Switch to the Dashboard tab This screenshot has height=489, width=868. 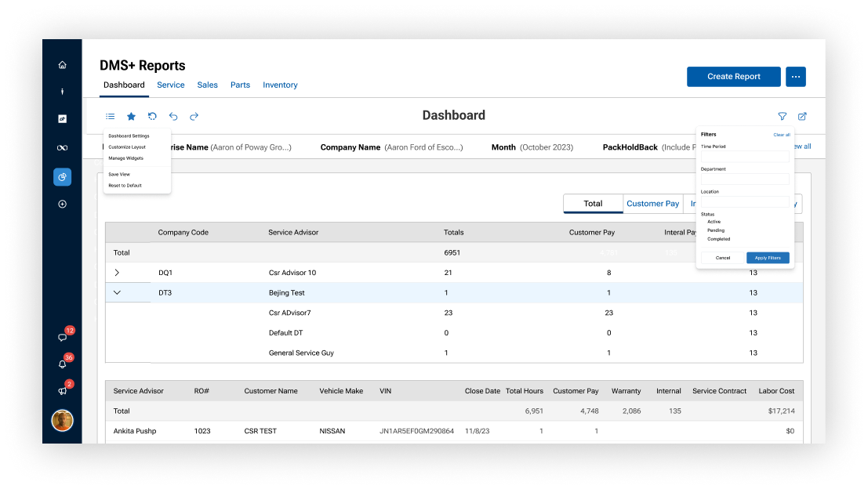tap(124, 85)
